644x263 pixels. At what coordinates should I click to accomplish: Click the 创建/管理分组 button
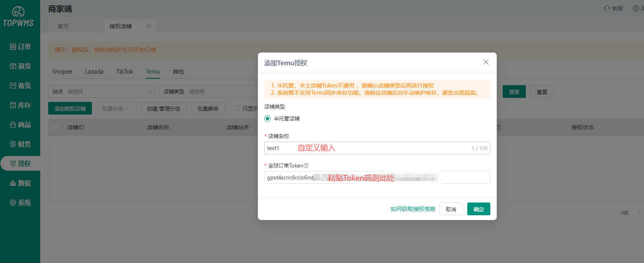164,108
